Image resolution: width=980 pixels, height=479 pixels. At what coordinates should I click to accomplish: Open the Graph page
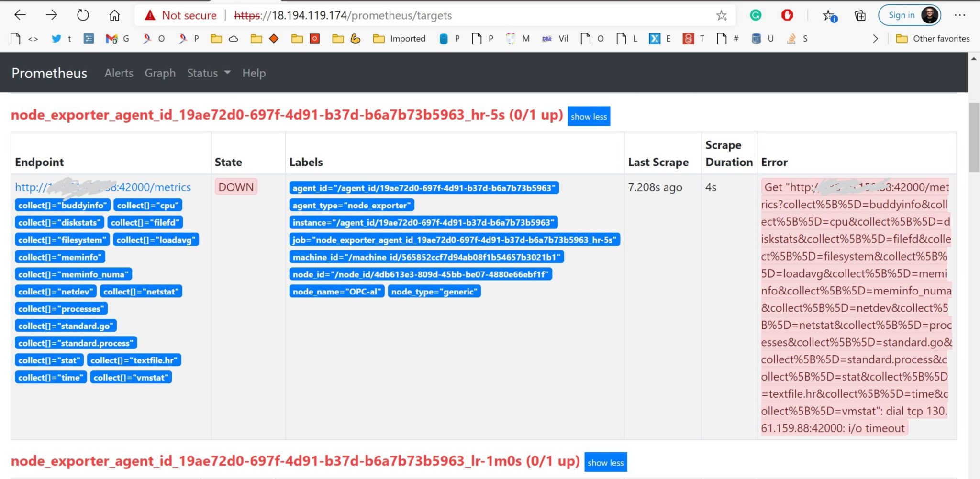coord(160,73)
